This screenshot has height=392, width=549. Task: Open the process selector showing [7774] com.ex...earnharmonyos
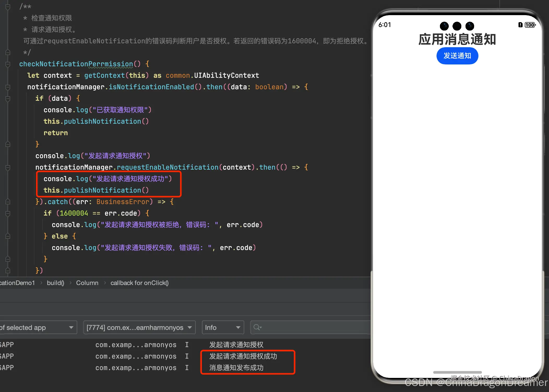coord(139,327)
